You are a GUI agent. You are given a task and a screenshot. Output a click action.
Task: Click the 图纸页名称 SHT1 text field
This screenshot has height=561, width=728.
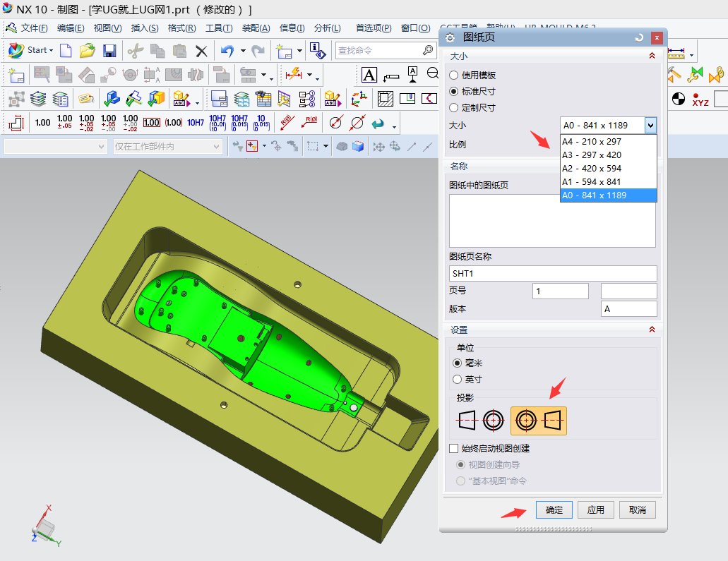tap(553, 273)
